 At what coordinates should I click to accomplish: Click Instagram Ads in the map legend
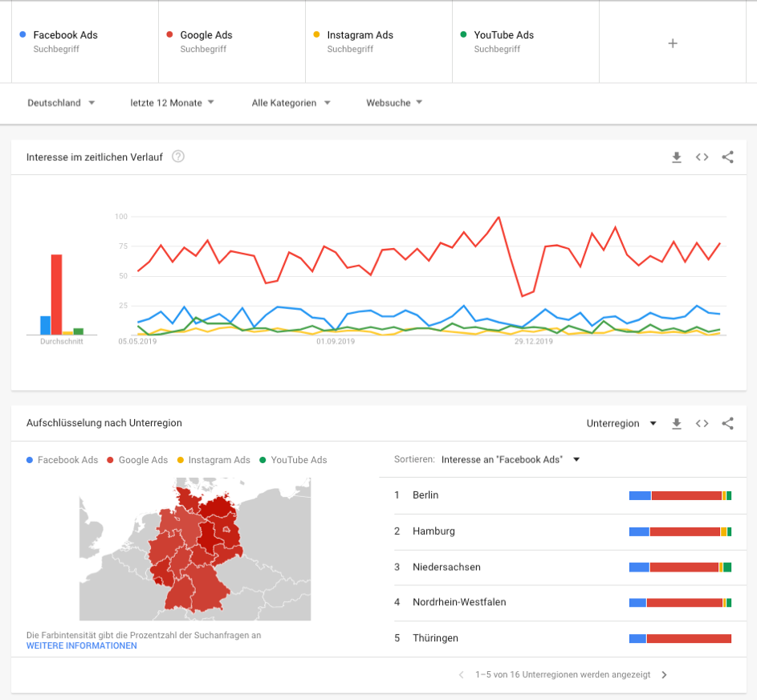214,460
